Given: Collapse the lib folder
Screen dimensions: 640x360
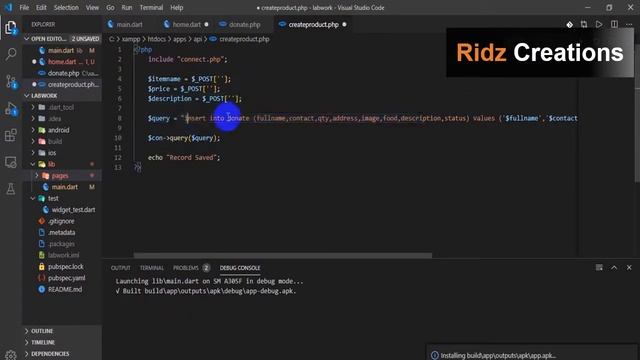Looking at the screenshot, I should click(x=62, y=164).
